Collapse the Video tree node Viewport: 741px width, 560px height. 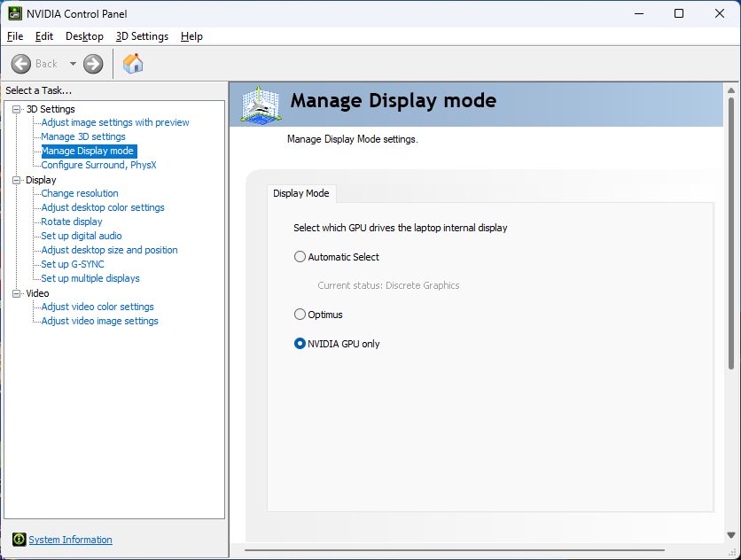click(x=16, y=293)
